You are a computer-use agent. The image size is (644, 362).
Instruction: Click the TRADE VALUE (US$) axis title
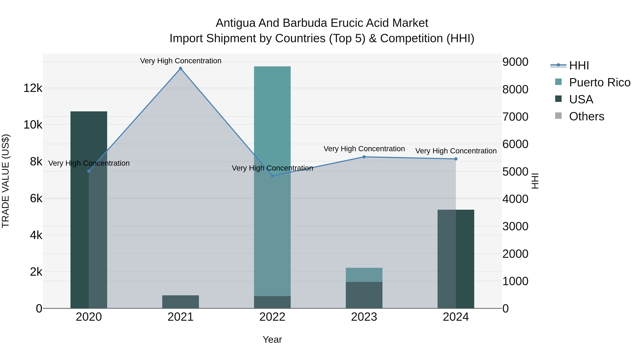(x=6, y=181)
